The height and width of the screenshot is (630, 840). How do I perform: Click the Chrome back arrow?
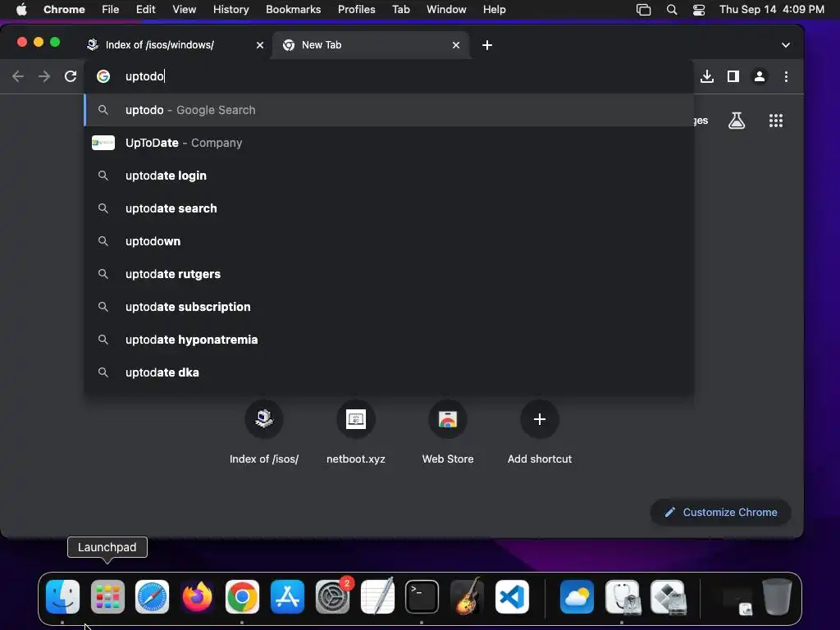[18, 76]
